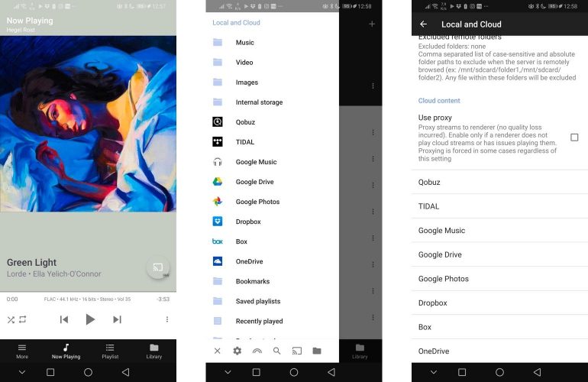Toggle shuffle playback
Screen dimensions: 588x382
point(11,319)
